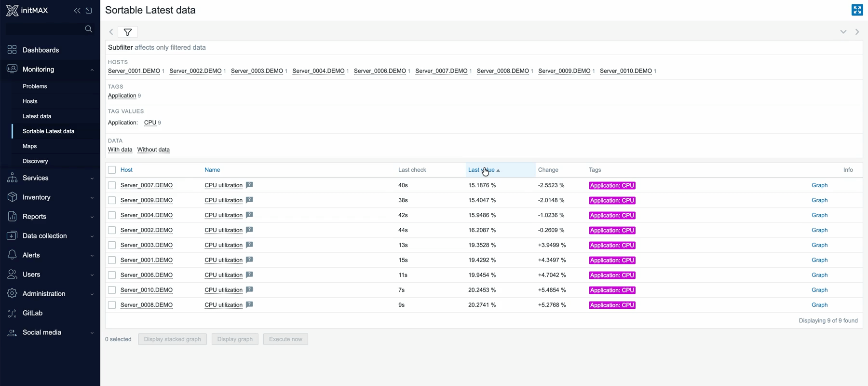Sort table by Last value column
Screen dimensions: 868x386
[481, 170]
